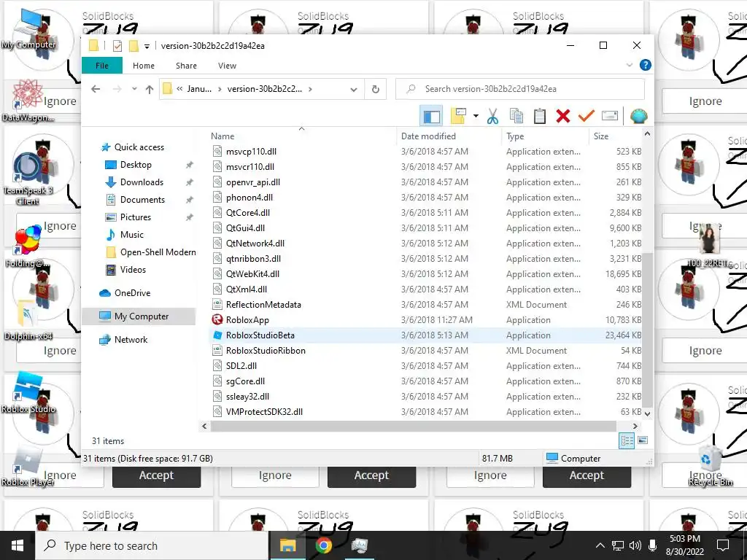Expand the breadcrumb chevron after version-30b2b2c2

311,89
